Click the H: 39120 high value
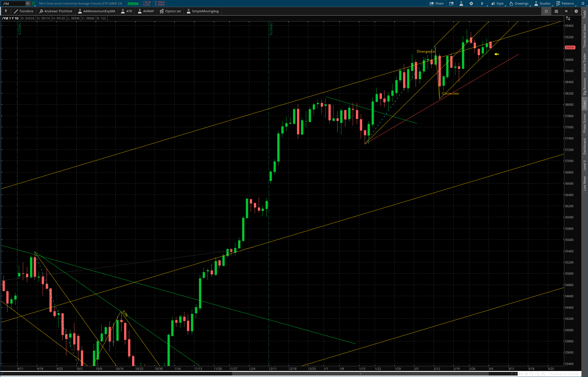Screen dimensions: 588x377 [x=59, y=18]
